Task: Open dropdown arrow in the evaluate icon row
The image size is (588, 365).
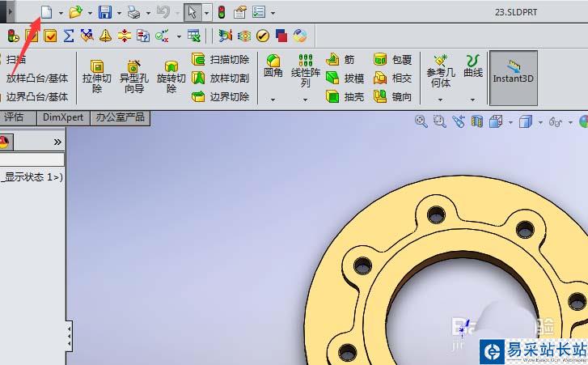Action: point(179,36)
